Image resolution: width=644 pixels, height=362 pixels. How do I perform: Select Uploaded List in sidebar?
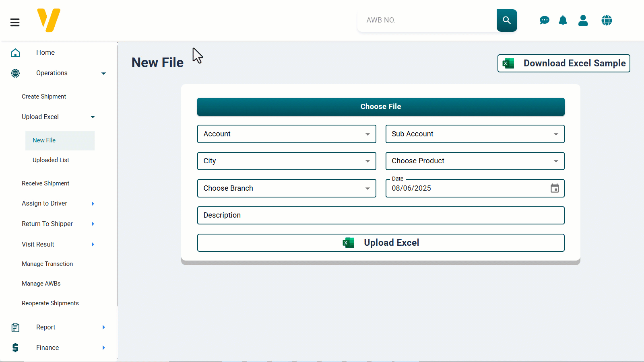click(x=51, y=160)
